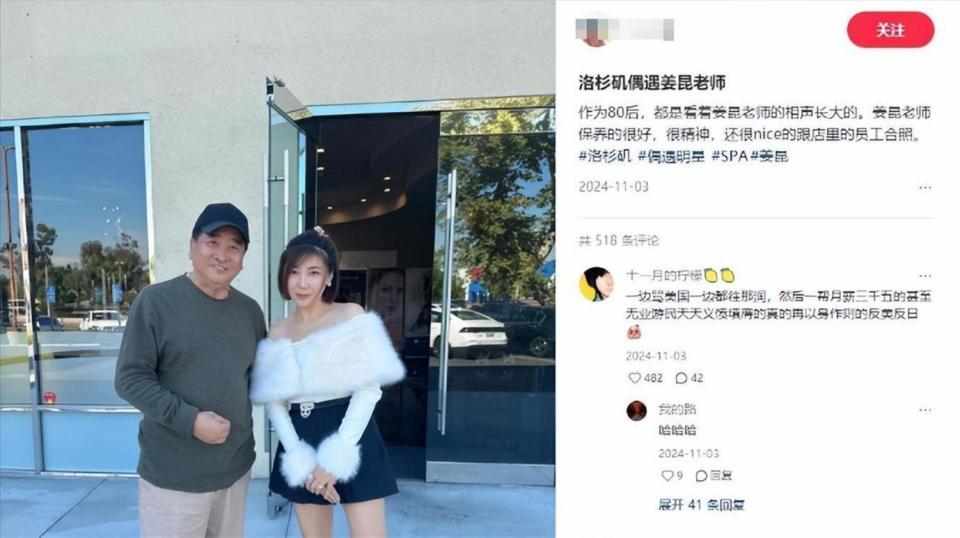Viewport: 960px width, 538px height.
Task: Open the #洛杉矶 hashtag
Action: [x=605, y=156]
